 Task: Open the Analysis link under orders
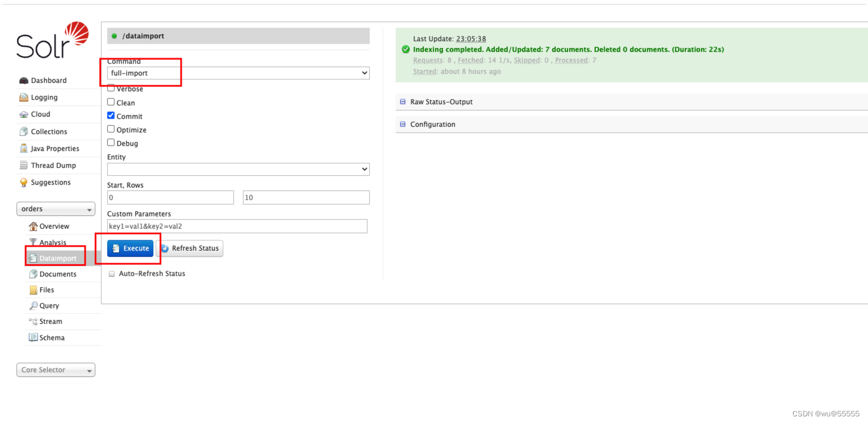(x=53, y=243)
